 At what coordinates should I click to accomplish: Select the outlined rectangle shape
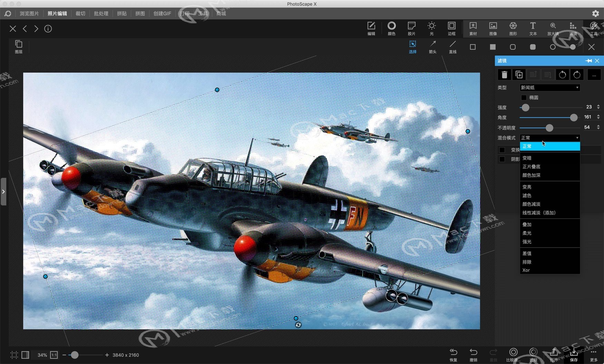[473, 47]
